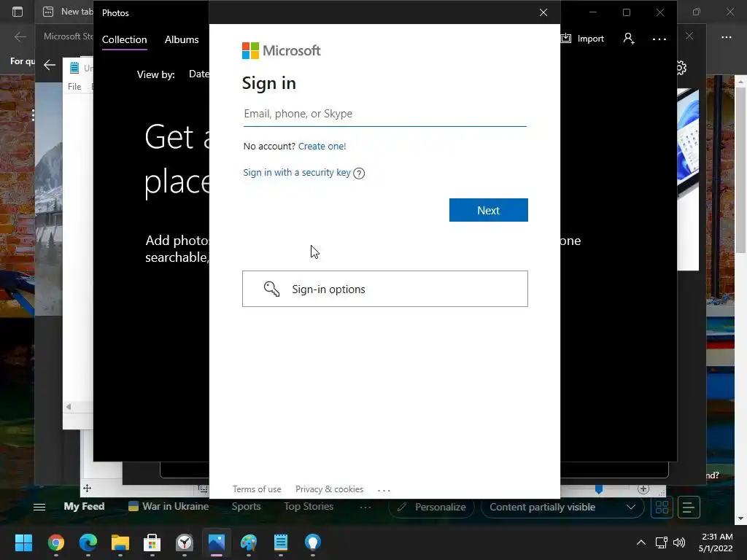
Task: Click the page move cross icon in Paint status bar
Action: pyautogui.click(x=88, y=488)
